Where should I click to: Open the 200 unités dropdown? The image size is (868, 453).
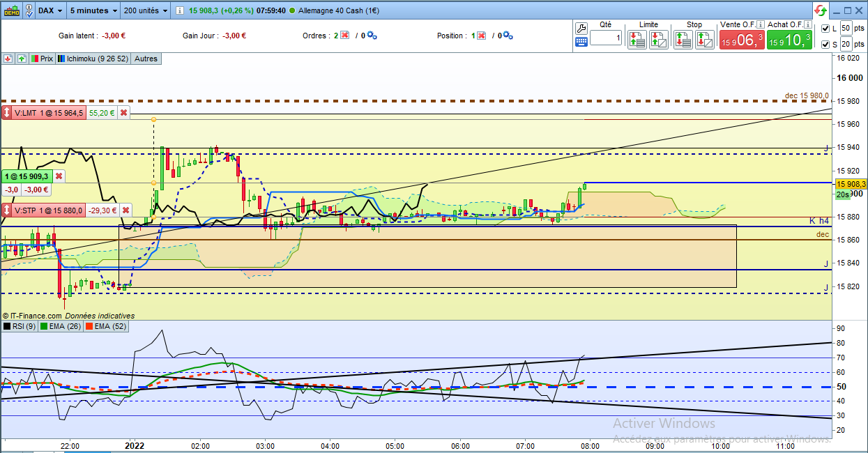(x=145, y=10)
